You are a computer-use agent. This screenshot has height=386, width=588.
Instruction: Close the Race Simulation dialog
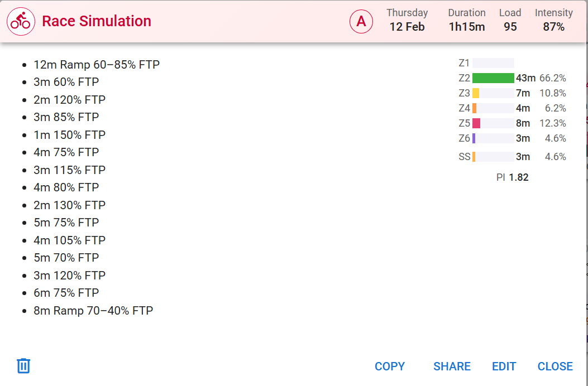click(555, 366)
